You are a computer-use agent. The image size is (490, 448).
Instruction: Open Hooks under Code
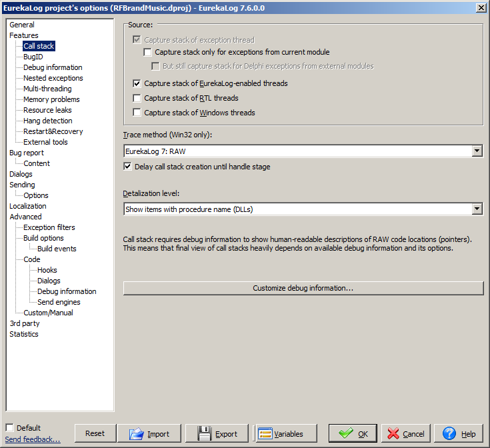(47, 270)
